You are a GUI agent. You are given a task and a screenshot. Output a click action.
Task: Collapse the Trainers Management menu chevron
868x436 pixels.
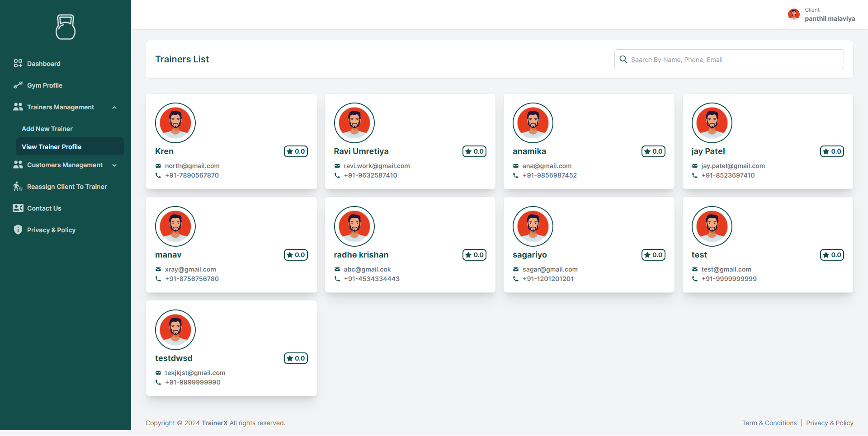pyautogui.click(x=114, y=108)
